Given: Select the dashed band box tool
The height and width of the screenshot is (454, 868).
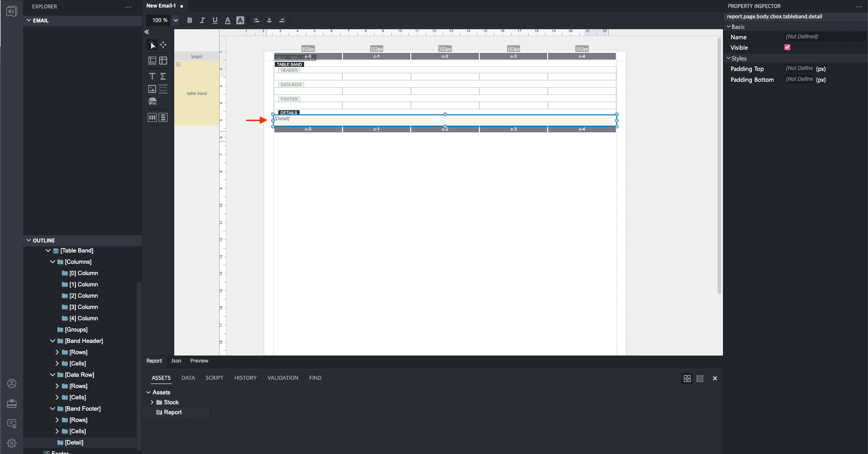Looking at the screenshot, I should click(163, 89).
